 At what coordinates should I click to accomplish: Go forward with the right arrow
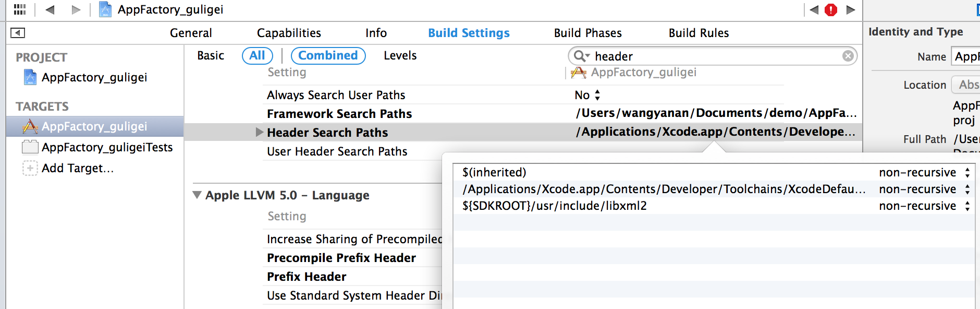pos(76,9)
